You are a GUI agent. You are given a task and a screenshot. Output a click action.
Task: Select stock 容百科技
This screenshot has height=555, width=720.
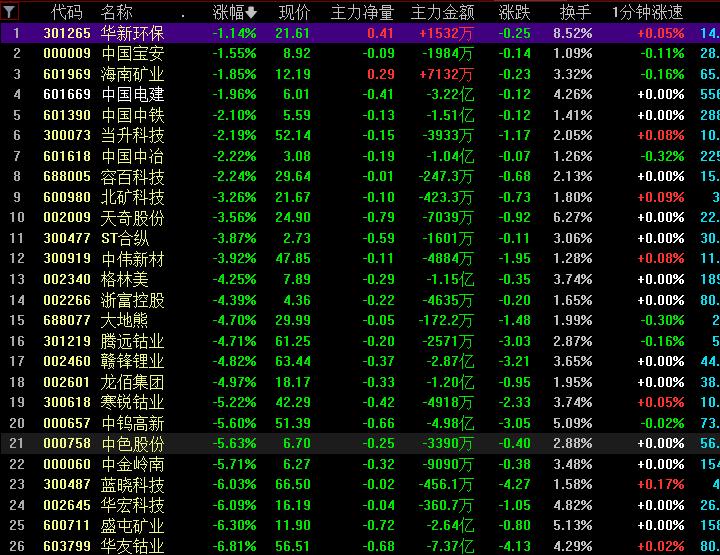[x=133, y=177]
